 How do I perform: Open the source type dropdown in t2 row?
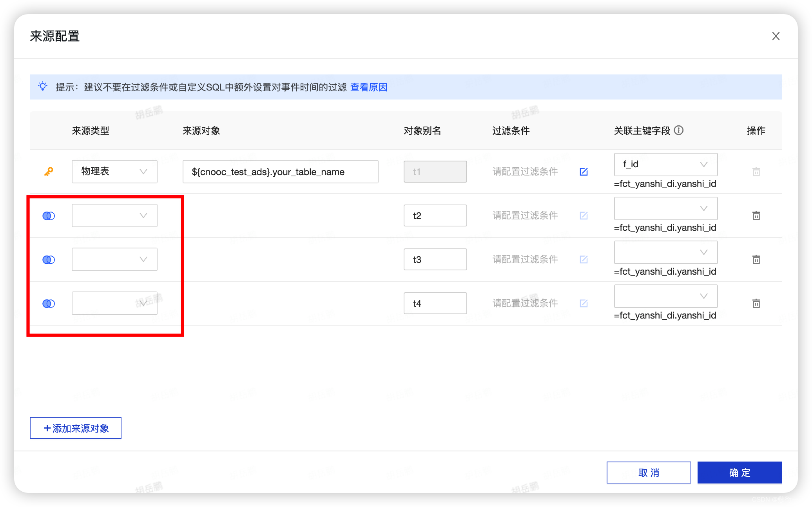114,215
